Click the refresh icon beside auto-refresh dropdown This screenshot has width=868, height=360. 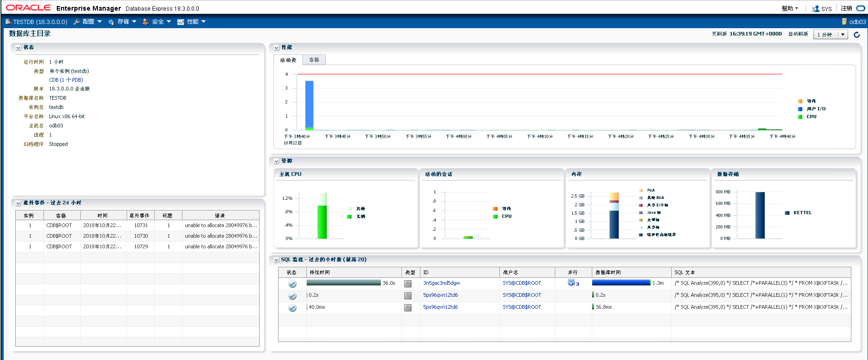point(857,35)
